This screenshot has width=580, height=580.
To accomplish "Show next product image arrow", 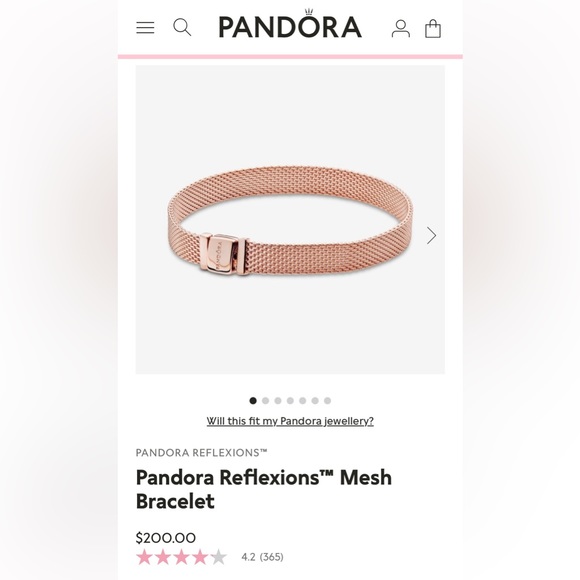I will (x=431, y=236).
